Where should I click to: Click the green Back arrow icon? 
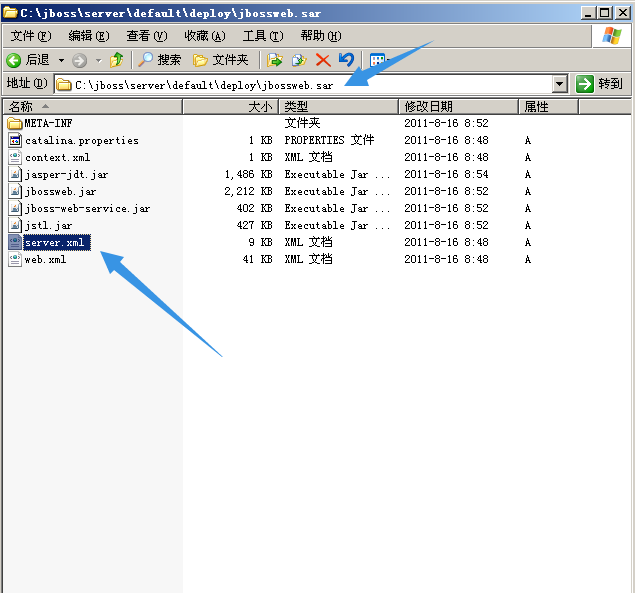[x=14, y=60]
